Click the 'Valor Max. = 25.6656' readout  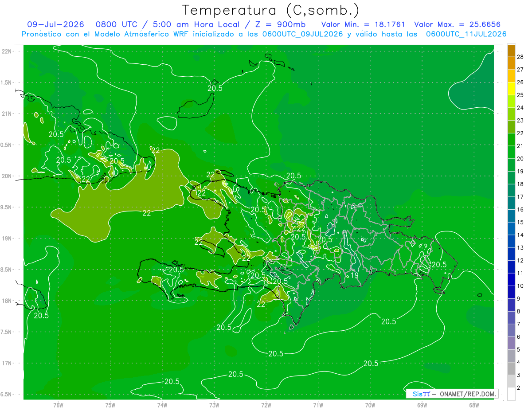pos(458,24)
